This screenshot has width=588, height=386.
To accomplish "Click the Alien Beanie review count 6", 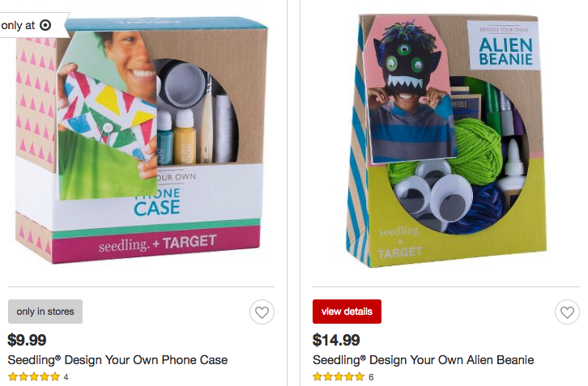I will pos(371,377).
